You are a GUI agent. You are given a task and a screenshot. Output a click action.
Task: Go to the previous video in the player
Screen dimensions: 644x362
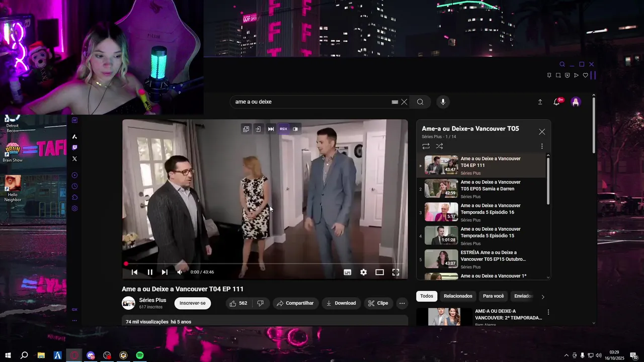click(134, 272)
